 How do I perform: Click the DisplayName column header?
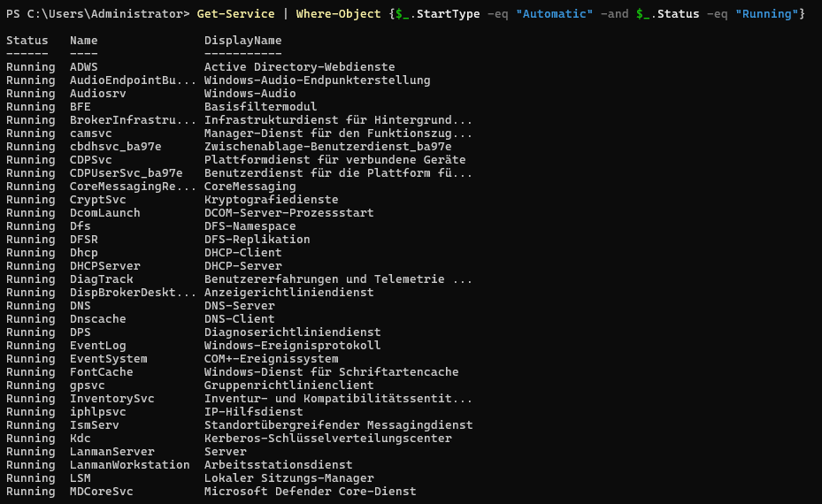click(242, 41)
